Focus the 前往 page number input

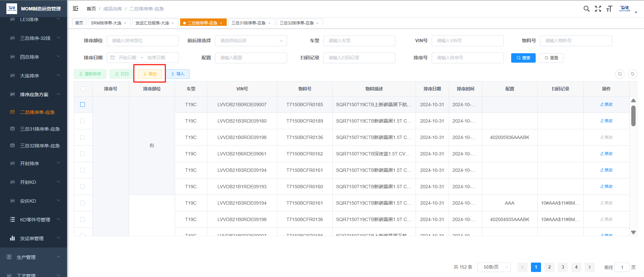tap(622, 267)
